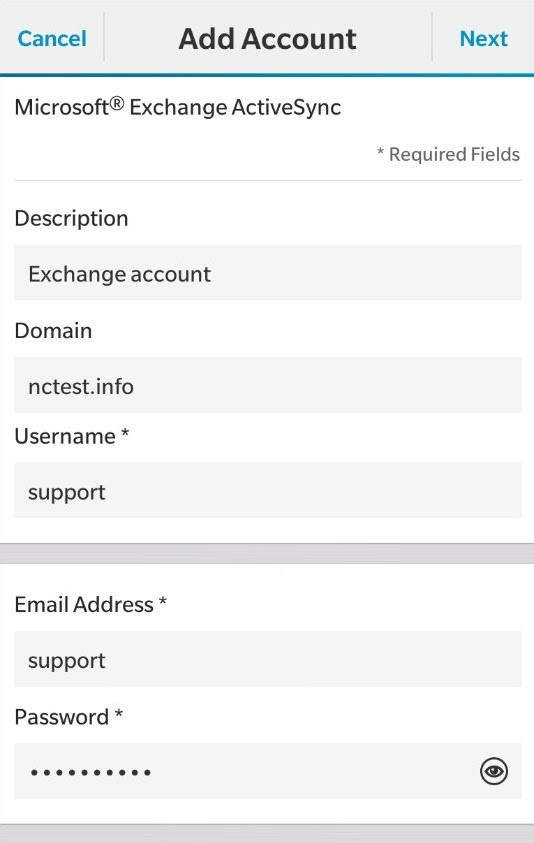The image size is (534, 843).
Task: Select the Microsoft Exchange ActiveSync heading
Action: tap(177, 108)
